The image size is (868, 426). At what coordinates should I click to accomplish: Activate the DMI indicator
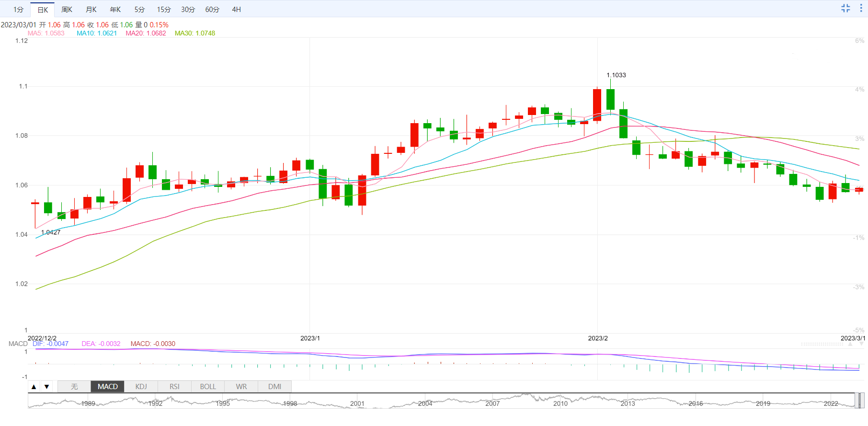pos(274,387)
